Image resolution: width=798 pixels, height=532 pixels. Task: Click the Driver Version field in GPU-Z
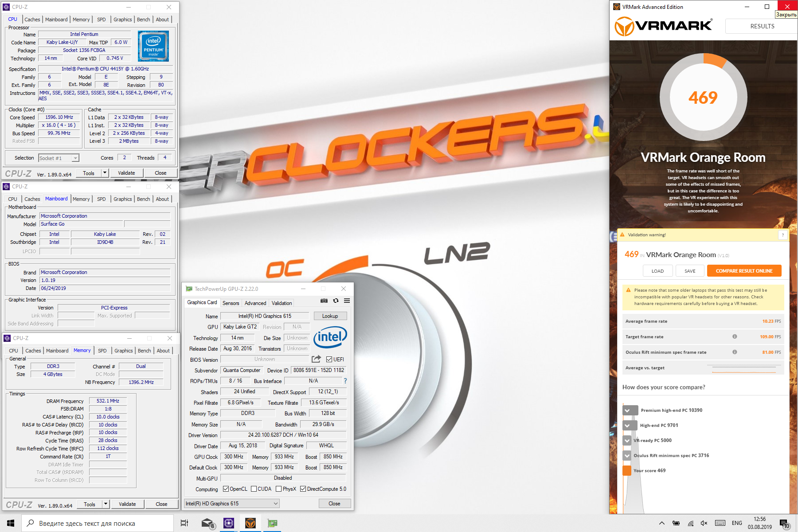point(283,435)
